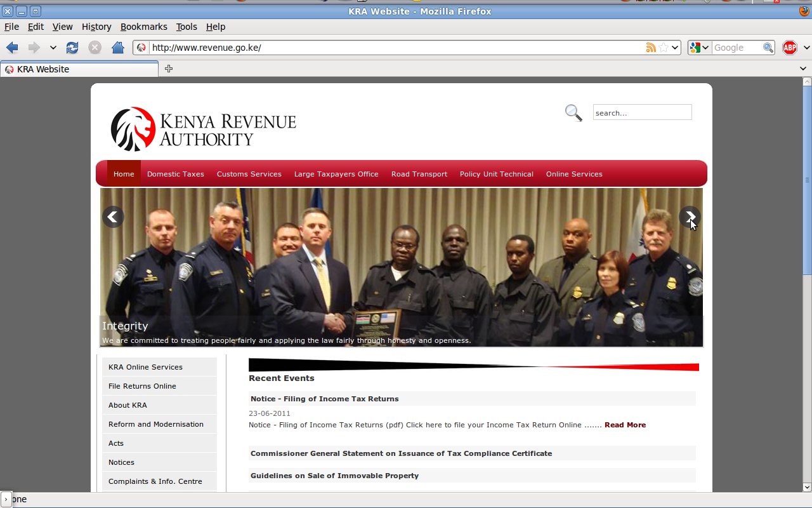
Task: Open the Edit menu
Action: [36, 27]
